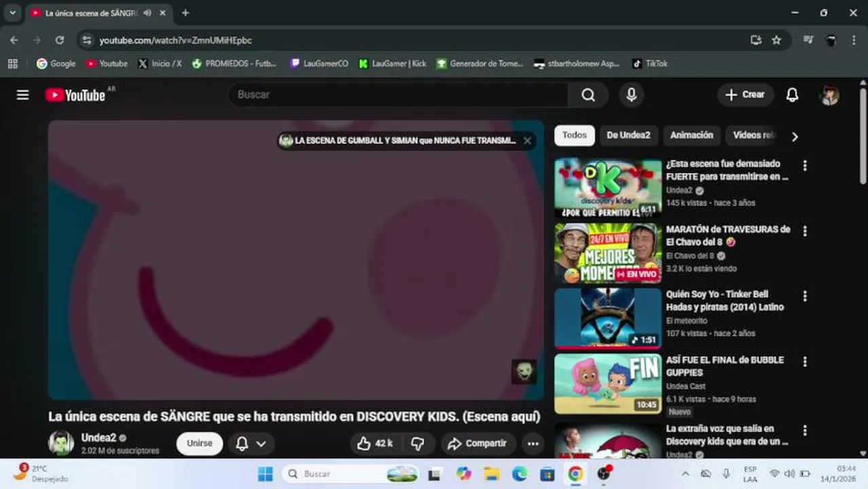Open more actions ellipsis beside Compartir
868x489 pixels.
(533, 443)
